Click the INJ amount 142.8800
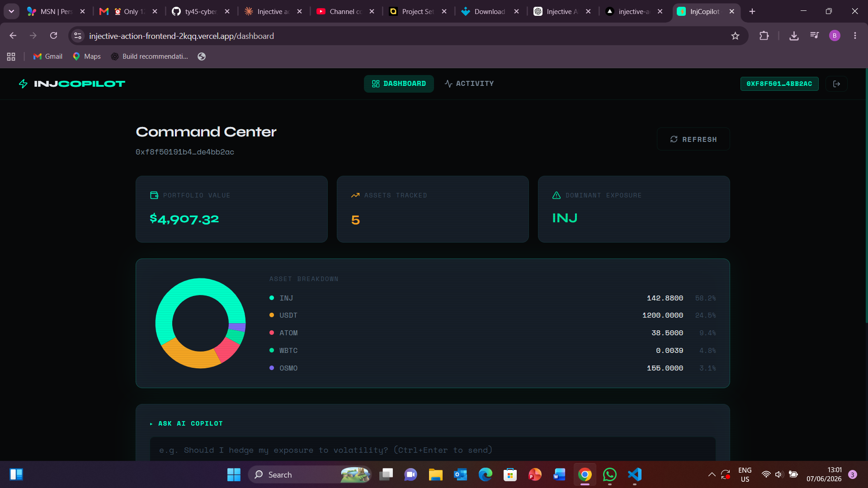 tap(665, 298)
